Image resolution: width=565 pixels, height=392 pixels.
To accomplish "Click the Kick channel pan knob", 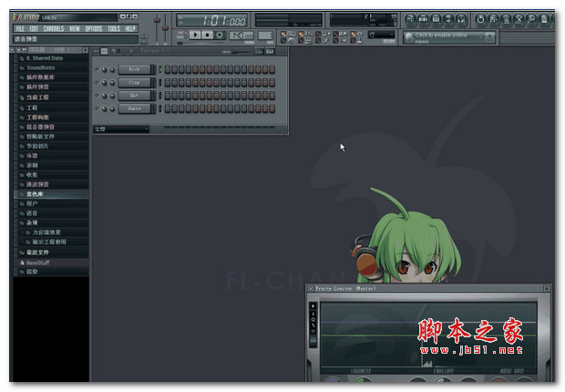I will [x=104, y=69].
